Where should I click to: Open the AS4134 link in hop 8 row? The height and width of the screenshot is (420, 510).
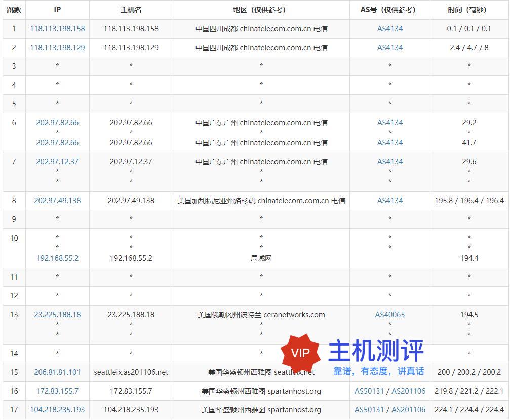[x=390, y=201]
